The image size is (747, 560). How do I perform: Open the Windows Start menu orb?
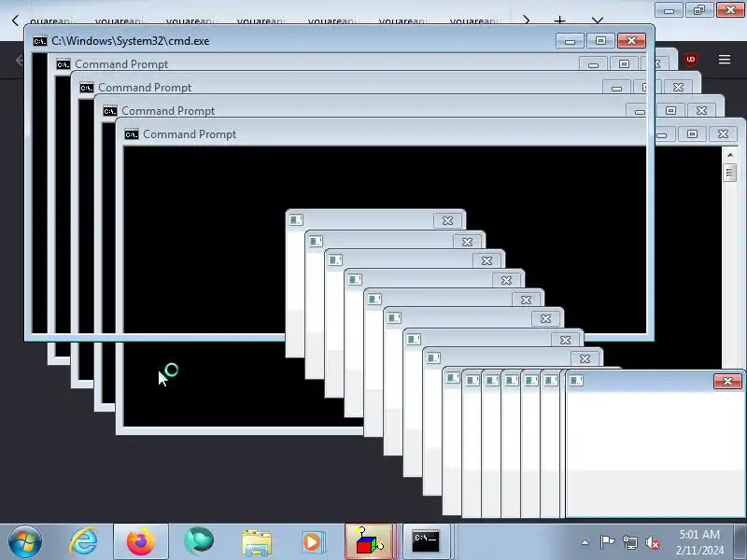(x=25, y=542)
